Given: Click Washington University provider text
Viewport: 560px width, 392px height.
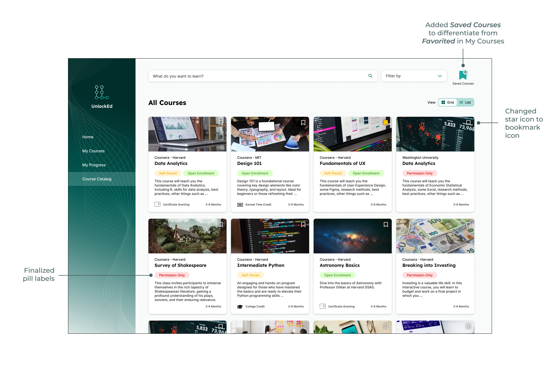Looking at the screenshot, I should [420, 158].
